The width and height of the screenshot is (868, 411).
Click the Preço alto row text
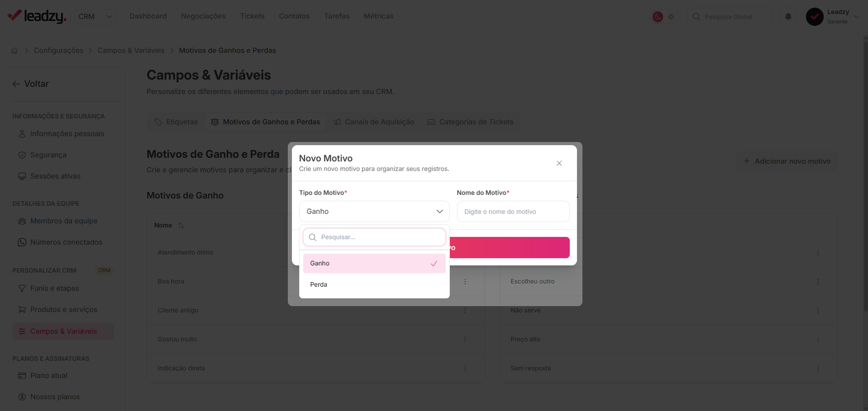click(x=525, y=340)
